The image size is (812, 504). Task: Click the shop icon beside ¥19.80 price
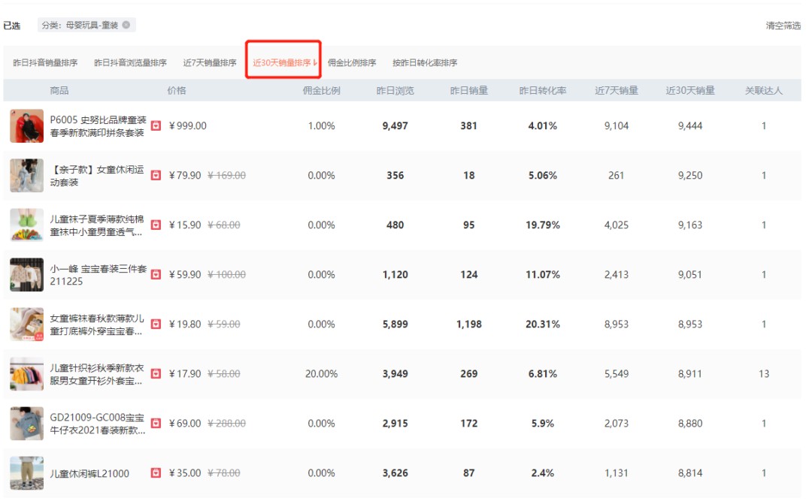(156, 324)
